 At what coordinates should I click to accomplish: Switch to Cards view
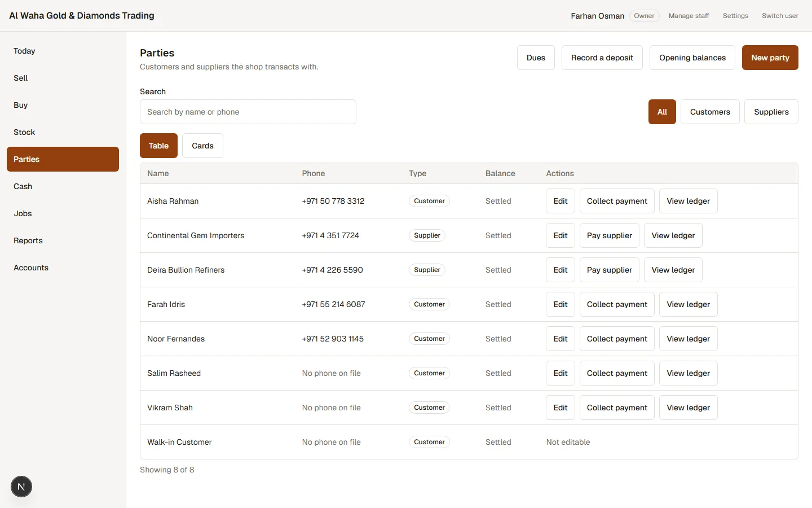tap(202, 146)
